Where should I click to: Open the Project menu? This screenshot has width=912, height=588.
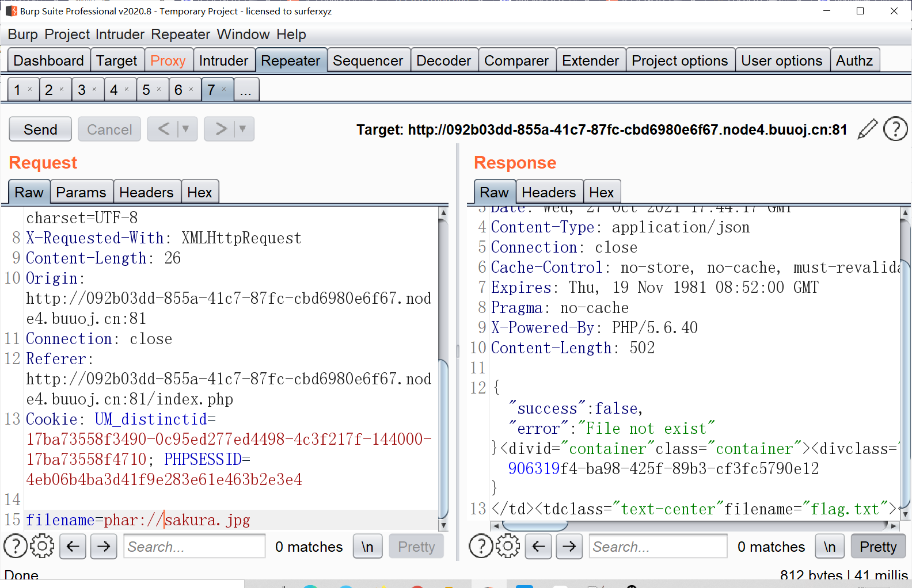coord(67,35)
